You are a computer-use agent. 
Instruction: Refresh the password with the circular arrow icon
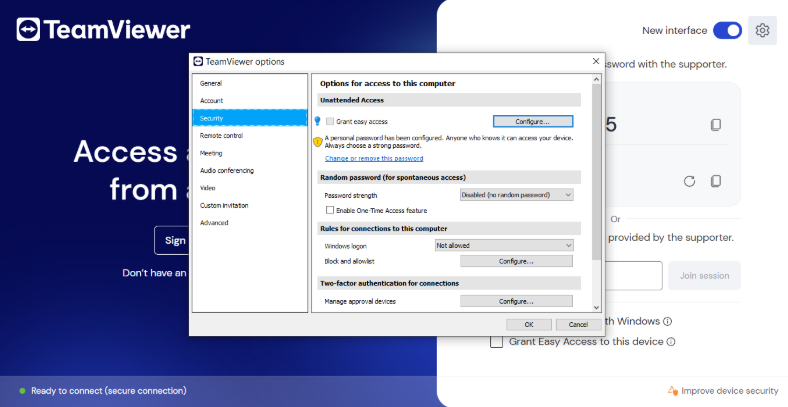click(689, 181)
